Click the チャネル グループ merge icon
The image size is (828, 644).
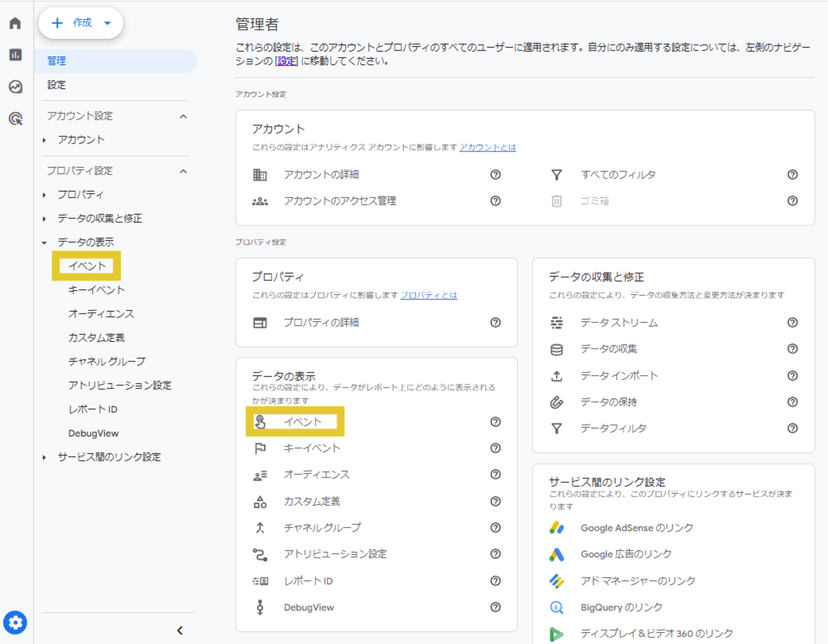click(260, 528)
